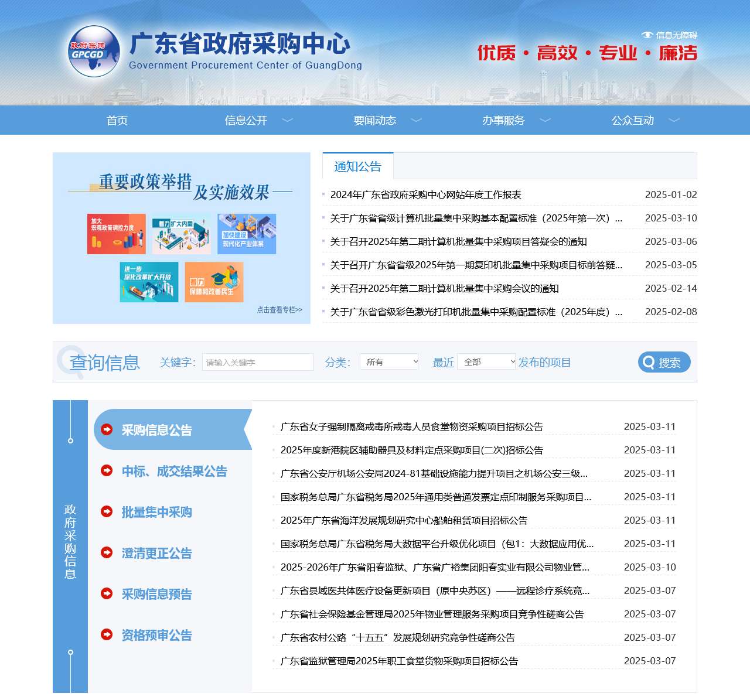Expand the 公众互动 menu chevron
Viewport: 750px width, 700px height.
[x=674, y=120]
